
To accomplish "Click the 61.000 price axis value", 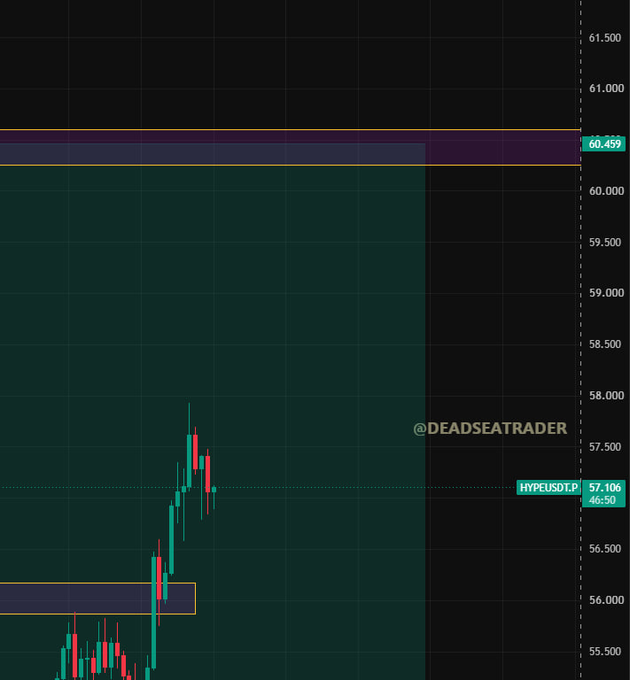I will pos(606,88).
